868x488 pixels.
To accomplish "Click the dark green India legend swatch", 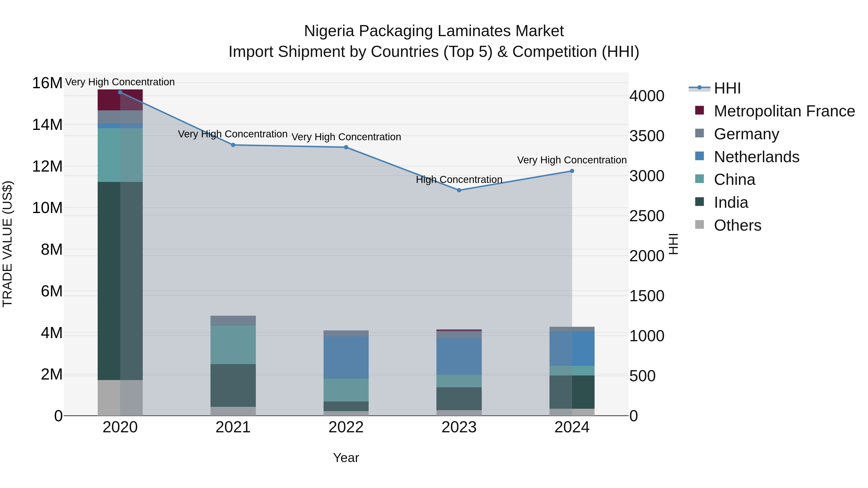I will [699, 202].
